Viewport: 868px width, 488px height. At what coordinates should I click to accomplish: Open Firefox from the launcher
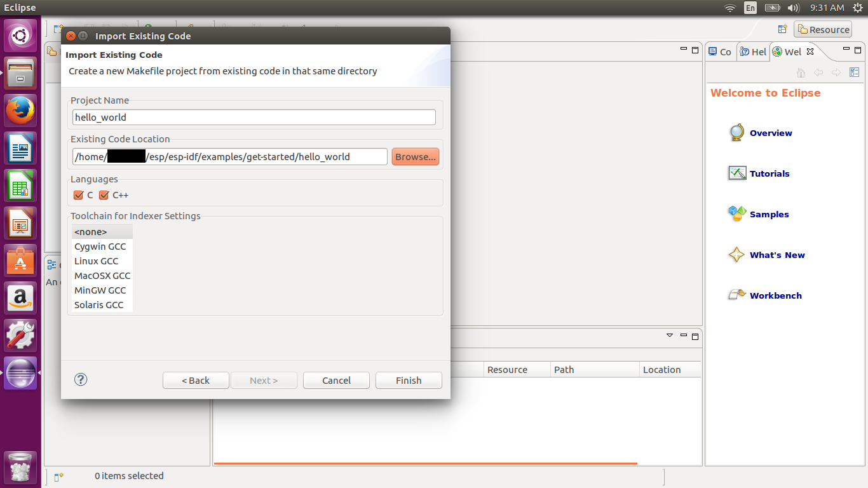20,111
